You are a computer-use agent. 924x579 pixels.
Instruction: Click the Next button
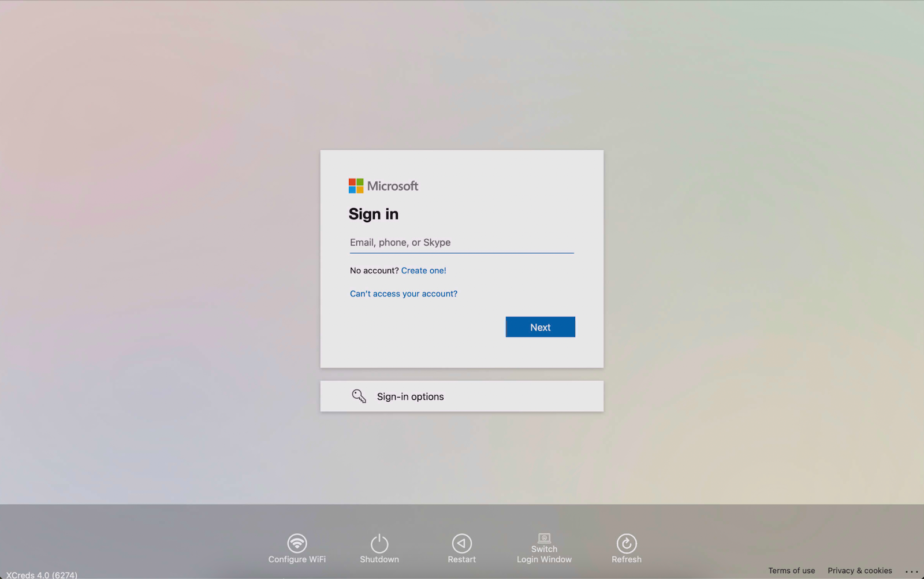click(x=541, y=327)
